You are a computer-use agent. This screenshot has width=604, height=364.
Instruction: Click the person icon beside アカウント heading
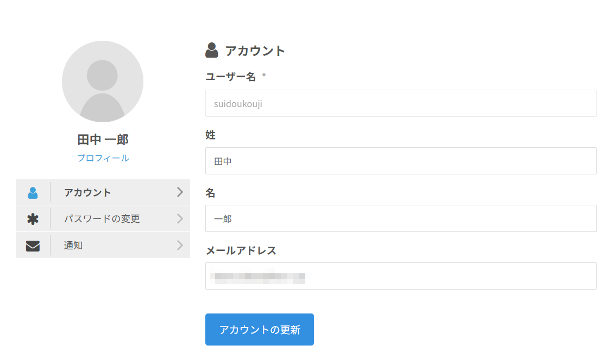point(211,51)
